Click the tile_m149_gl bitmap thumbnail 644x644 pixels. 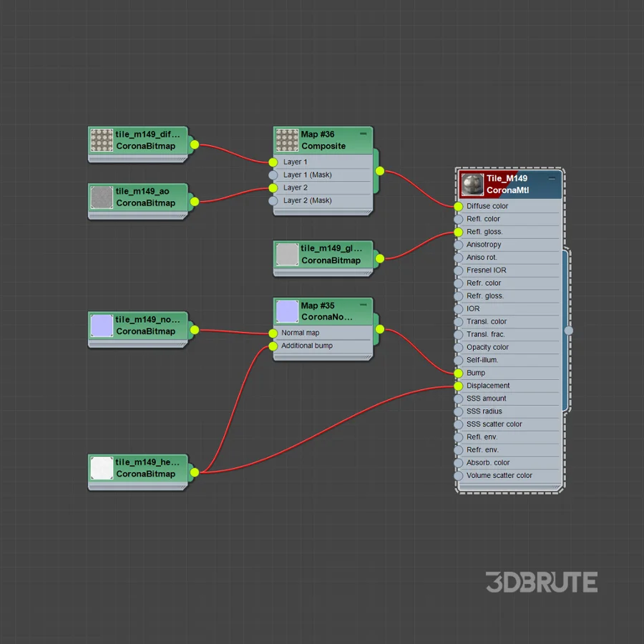point(287,254)
